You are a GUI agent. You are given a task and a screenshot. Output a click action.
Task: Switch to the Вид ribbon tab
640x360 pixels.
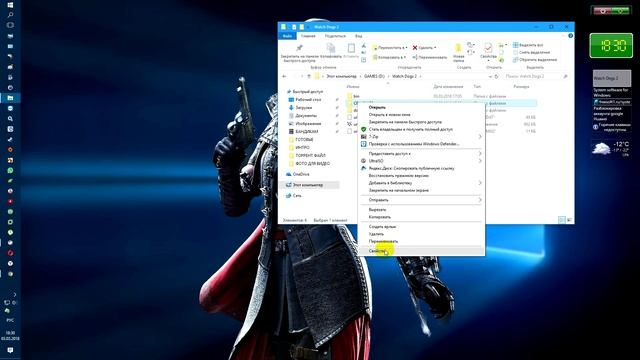coord(358,36)
